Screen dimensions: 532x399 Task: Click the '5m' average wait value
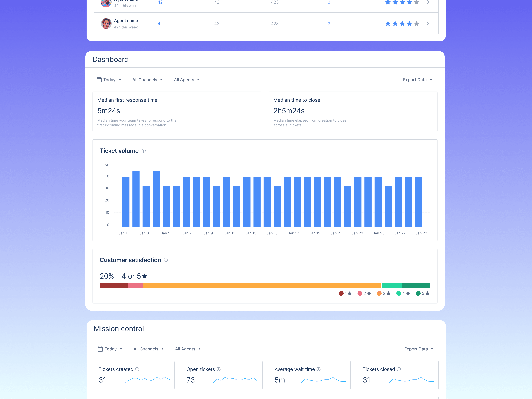pos(280,380)
